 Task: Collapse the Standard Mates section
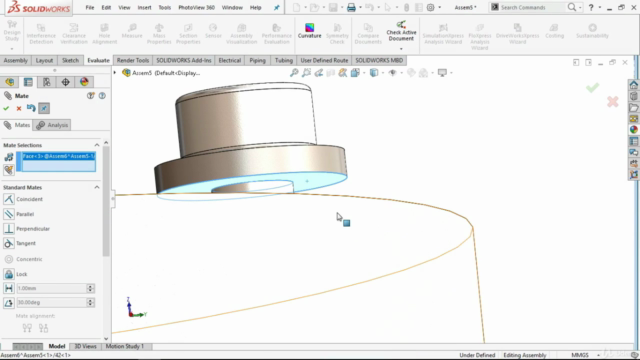pos(97,187)
